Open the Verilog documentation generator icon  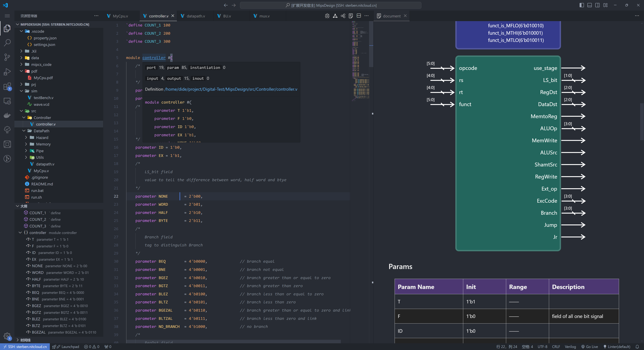(351, 16)
